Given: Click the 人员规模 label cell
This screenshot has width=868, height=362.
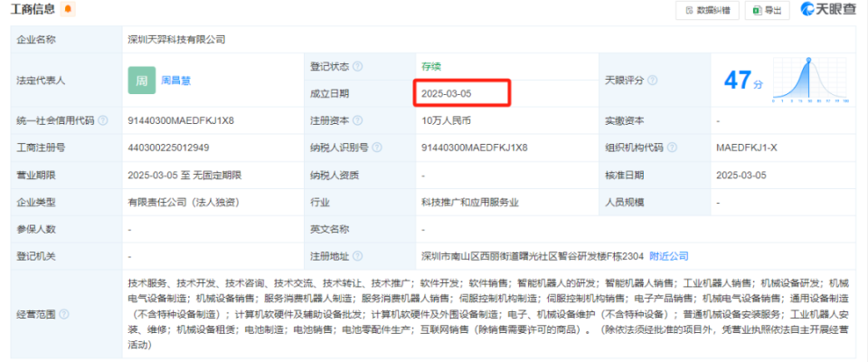Looking at the screenshot, I should tap(655, 203).
